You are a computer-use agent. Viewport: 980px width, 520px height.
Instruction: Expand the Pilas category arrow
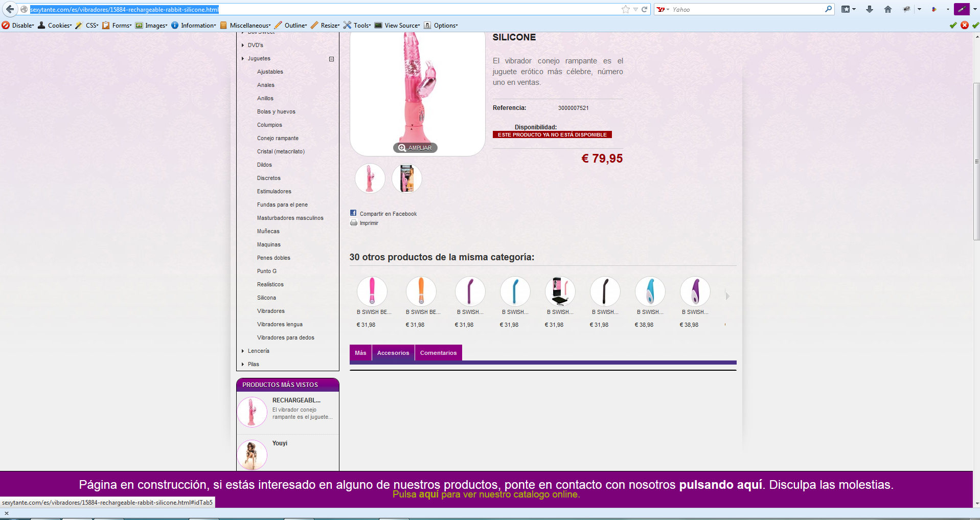[243, 364]
